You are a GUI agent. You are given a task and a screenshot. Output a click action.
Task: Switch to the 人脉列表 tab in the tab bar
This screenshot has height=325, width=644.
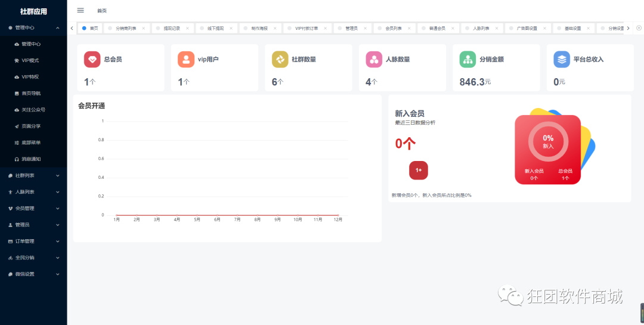click(x=481, y=29)
